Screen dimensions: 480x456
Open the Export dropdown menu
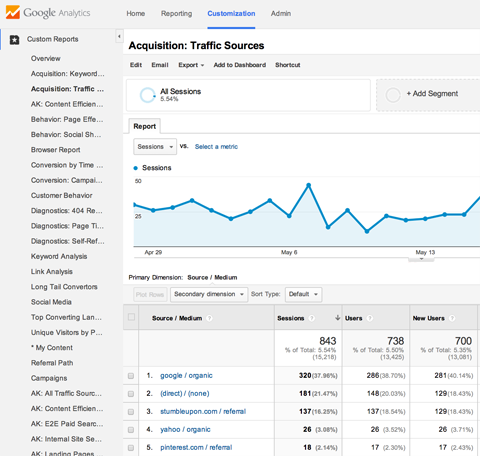pos(191,65)
